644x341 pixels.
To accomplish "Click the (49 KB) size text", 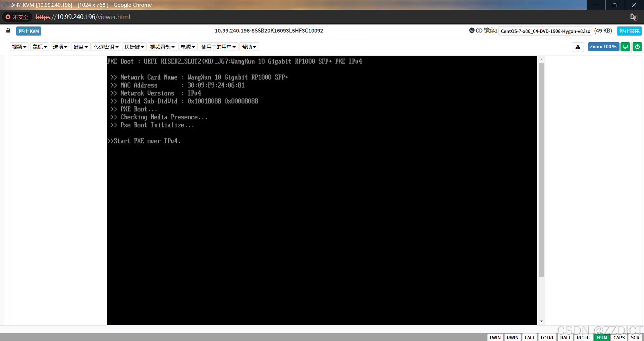I will pyautogui.click(x=603, y=31).
